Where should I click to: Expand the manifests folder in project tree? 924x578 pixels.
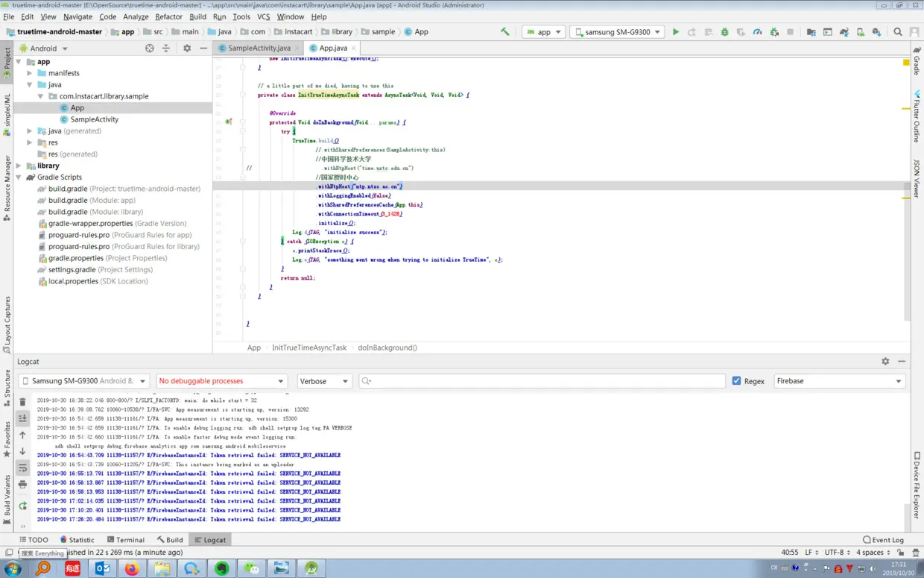click(30, 73)
